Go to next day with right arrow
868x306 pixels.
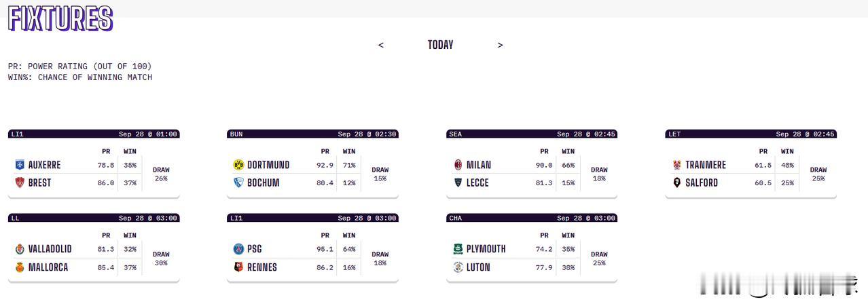click(x=501, y=45)
